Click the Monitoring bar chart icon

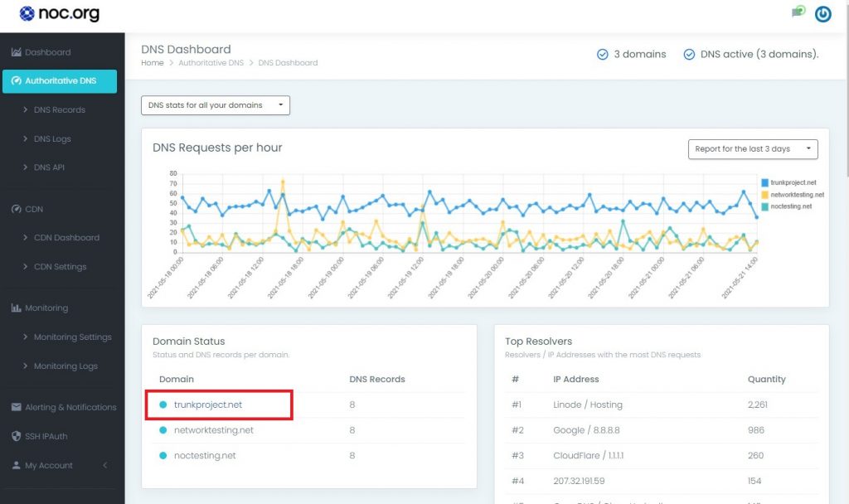(x=17, y=308)
